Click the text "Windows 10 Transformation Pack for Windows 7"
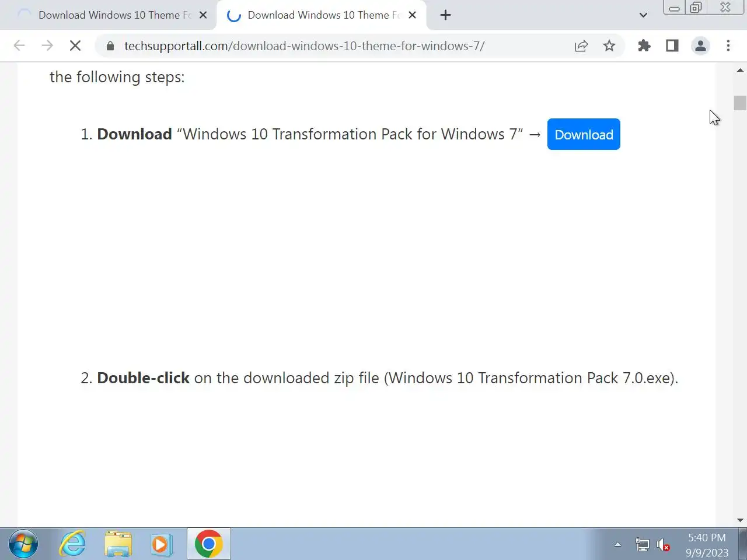This screenshot has height=560, width=747. pos(350,134)
